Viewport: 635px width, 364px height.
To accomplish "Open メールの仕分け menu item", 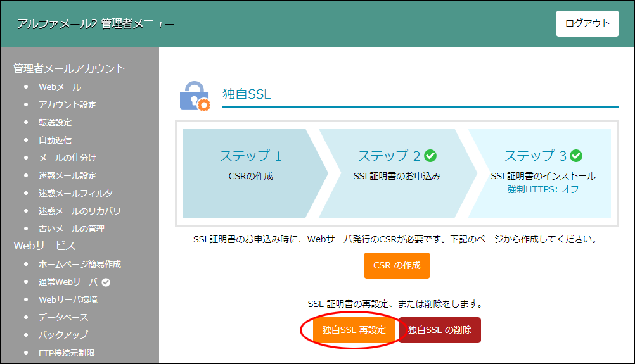I will pyautogui.click(x=68, y=158).
